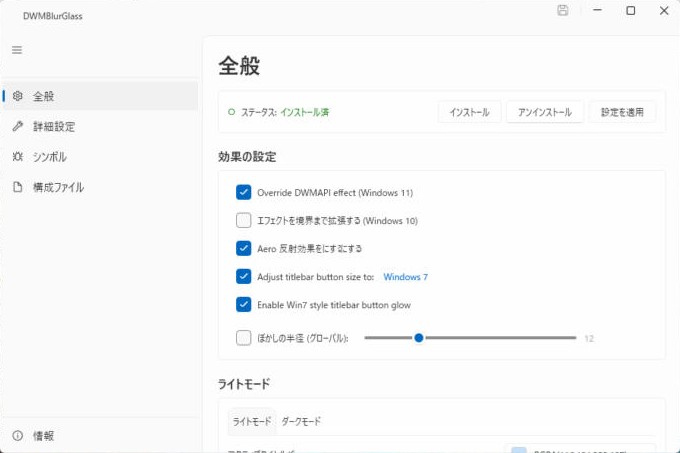Switch to the ダークモード tab
The height and width of the screenshot is (453, 680).
coord(301,421)
